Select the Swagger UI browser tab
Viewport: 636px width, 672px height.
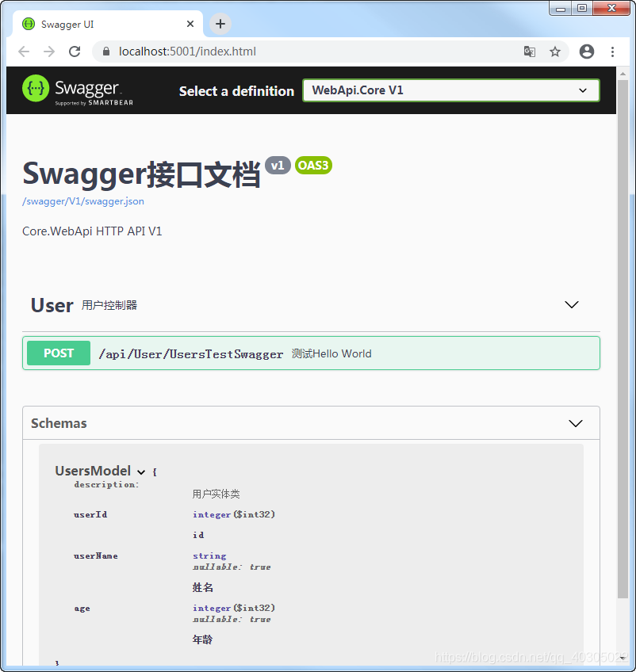[x=107, y=24]
